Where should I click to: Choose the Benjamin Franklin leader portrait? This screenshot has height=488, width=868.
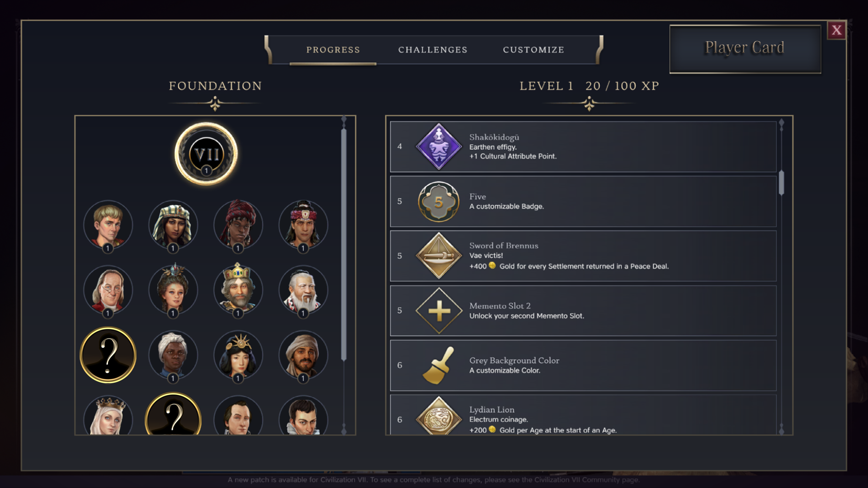[x=108, y=290]
